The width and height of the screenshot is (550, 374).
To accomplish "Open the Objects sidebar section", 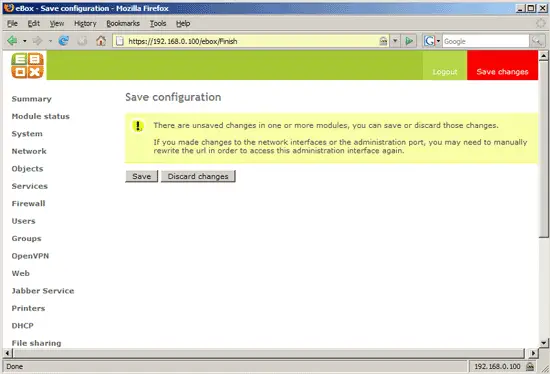I will (27, 169).
